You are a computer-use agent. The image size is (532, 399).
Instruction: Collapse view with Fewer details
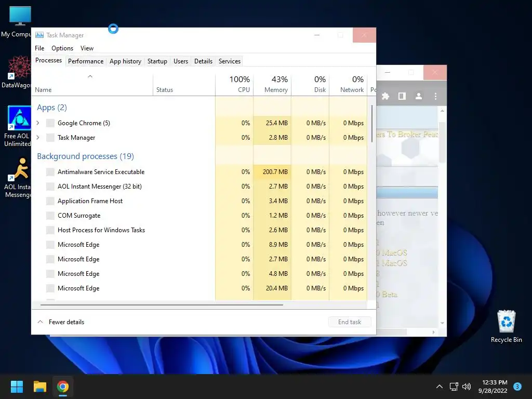coord(61,322)
